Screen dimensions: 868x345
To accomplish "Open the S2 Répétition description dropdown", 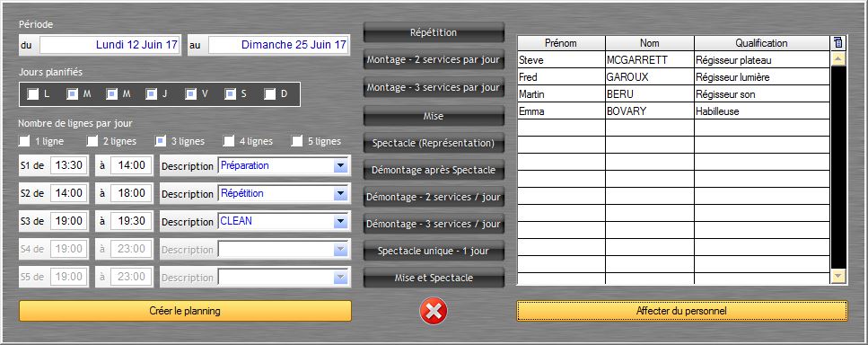I will coord(340,194).
